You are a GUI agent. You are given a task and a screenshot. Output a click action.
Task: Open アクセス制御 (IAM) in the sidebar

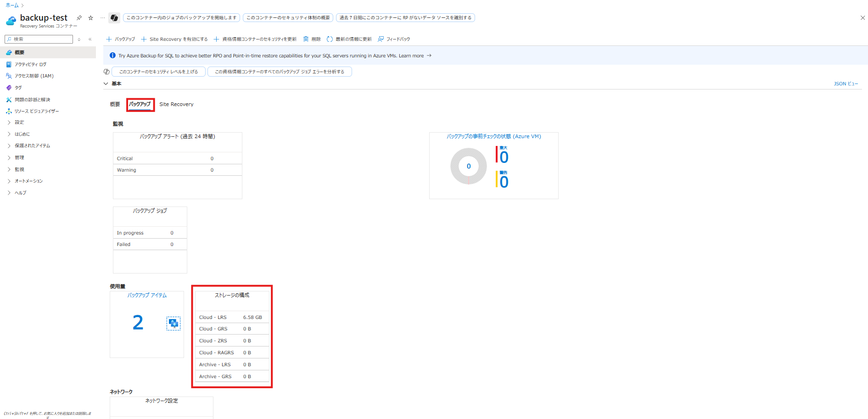(34, 76)
